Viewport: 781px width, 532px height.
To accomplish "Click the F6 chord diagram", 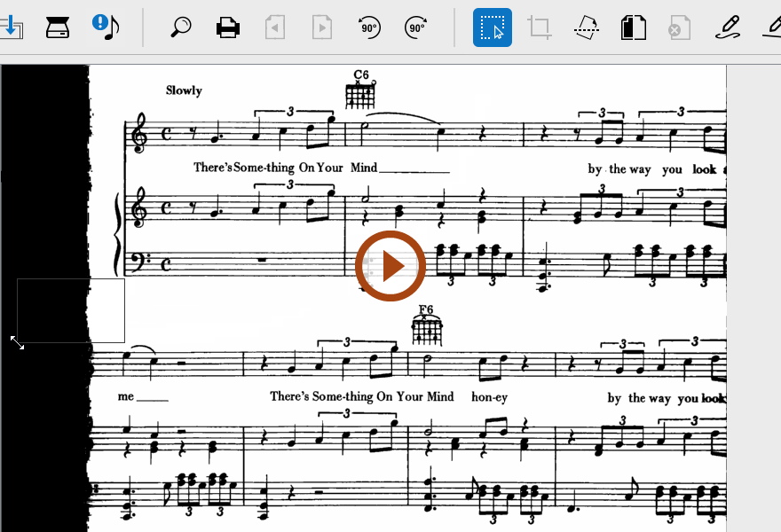I will pyautogui.click(x=426, y=330).
